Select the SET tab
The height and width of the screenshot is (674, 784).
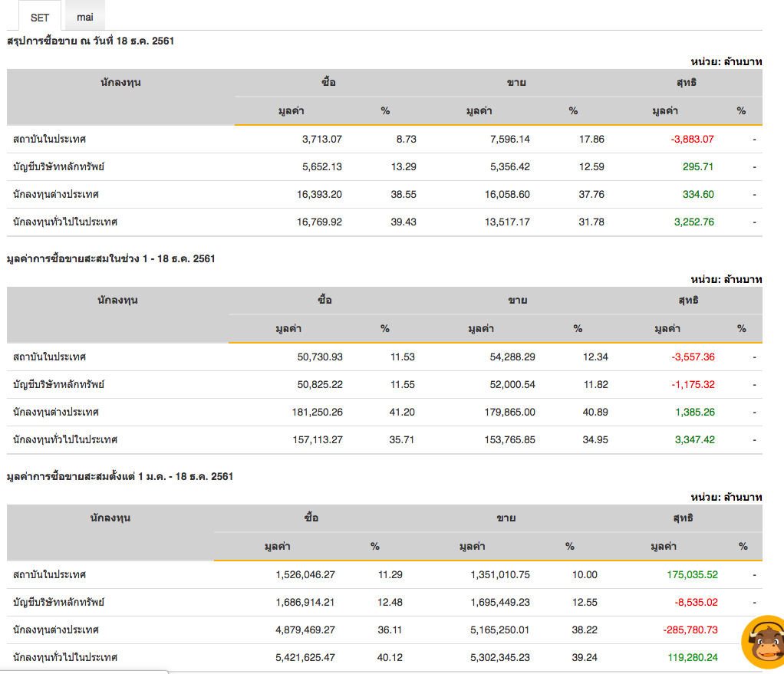tap(40, 17)
